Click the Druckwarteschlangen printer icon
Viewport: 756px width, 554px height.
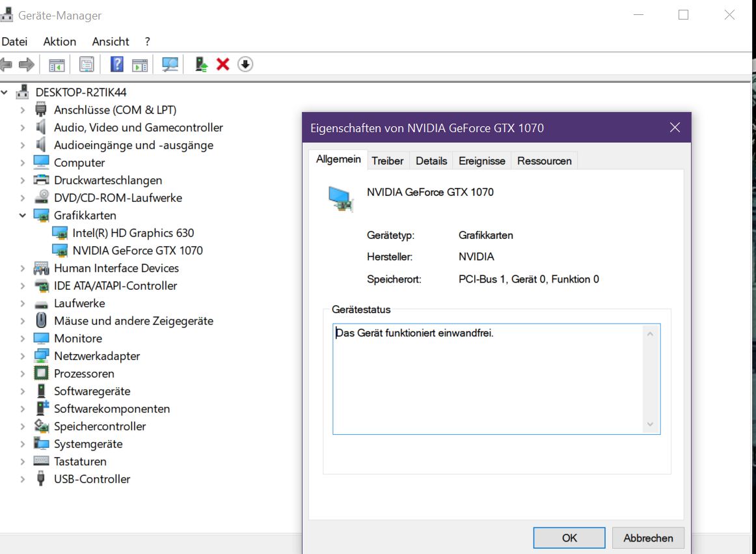42,180
